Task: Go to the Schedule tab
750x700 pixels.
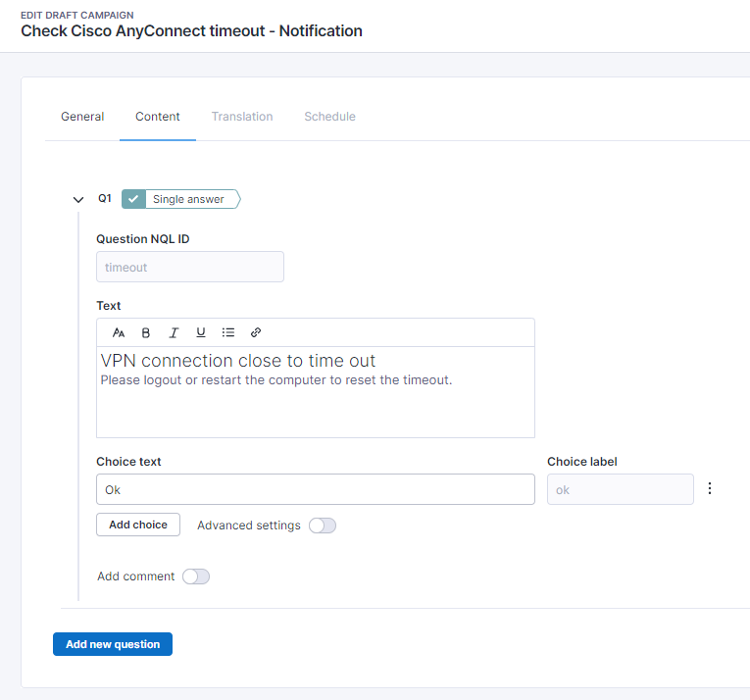Action: 330,117
